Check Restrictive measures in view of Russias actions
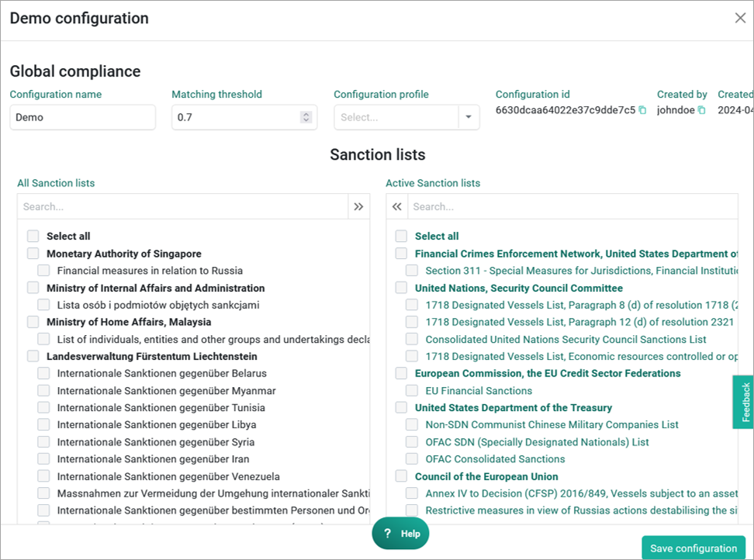The height and width of the screenshot is (560, 754). [x=412, y=510]
